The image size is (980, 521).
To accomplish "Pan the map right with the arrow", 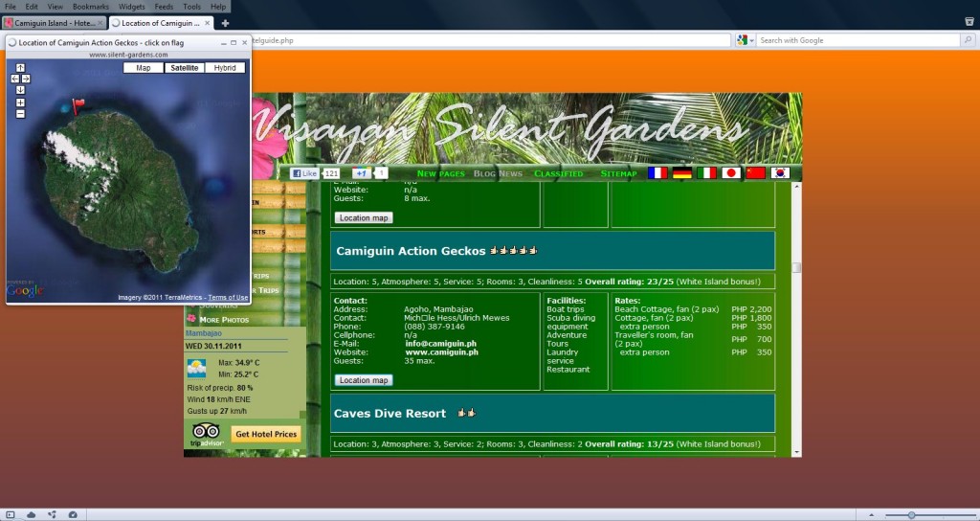I will [x=27, y=79].
